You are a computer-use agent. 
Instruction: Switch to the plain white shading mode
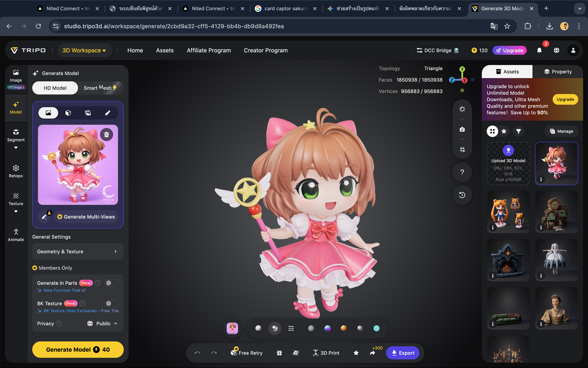258,328
